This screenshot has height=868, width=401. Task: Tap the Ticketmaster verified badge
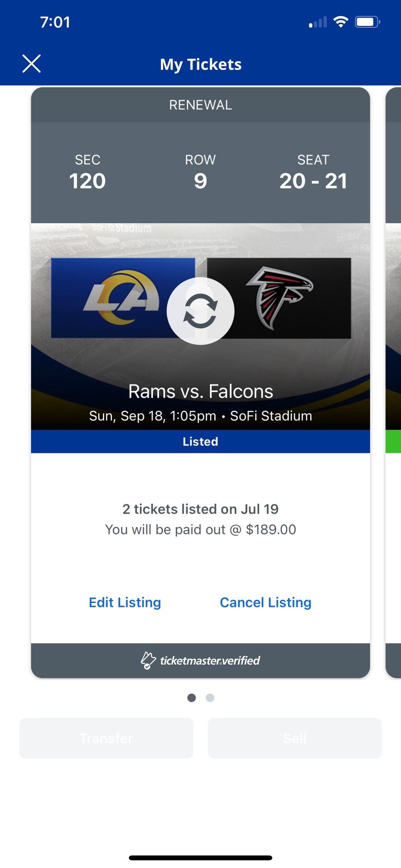pos(200,660)
